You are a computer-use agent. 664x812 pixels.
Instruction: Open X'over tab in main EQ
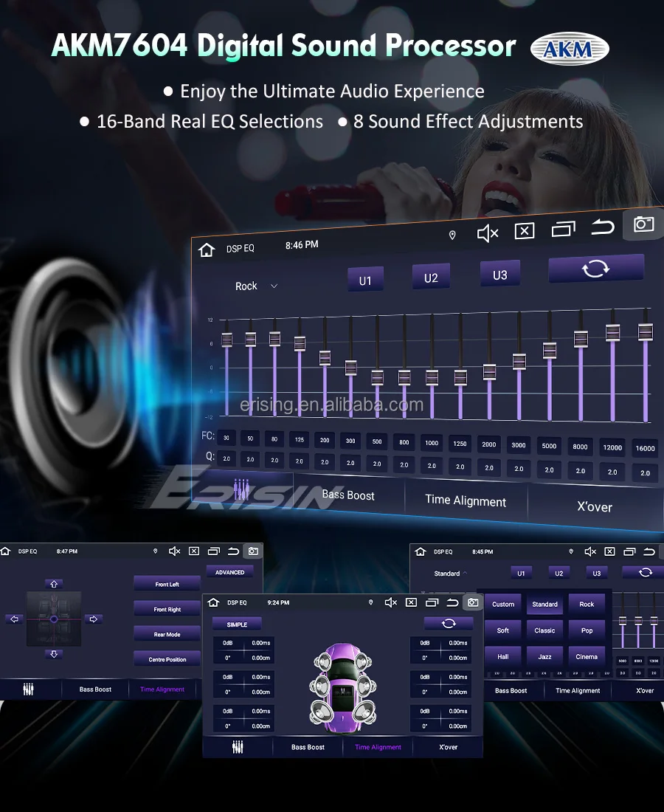coord(595,507)
